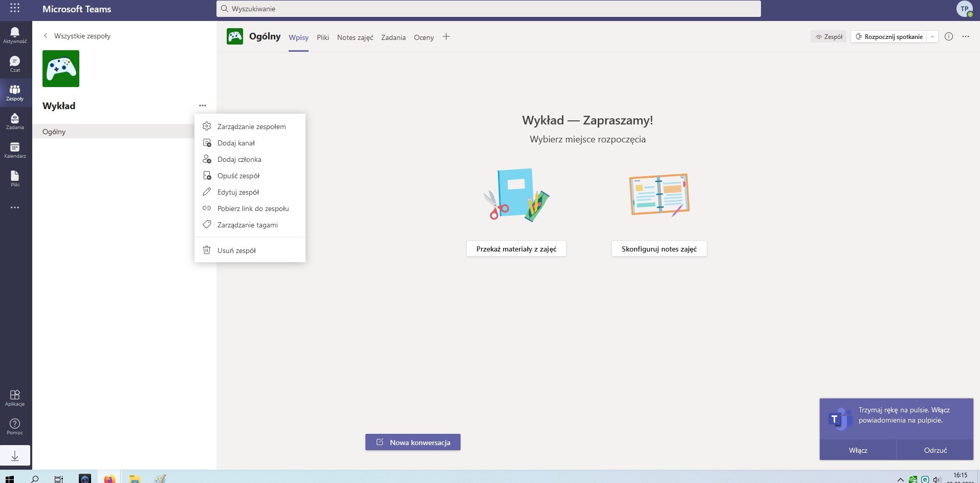Switch to the Pliki tab

323,37
